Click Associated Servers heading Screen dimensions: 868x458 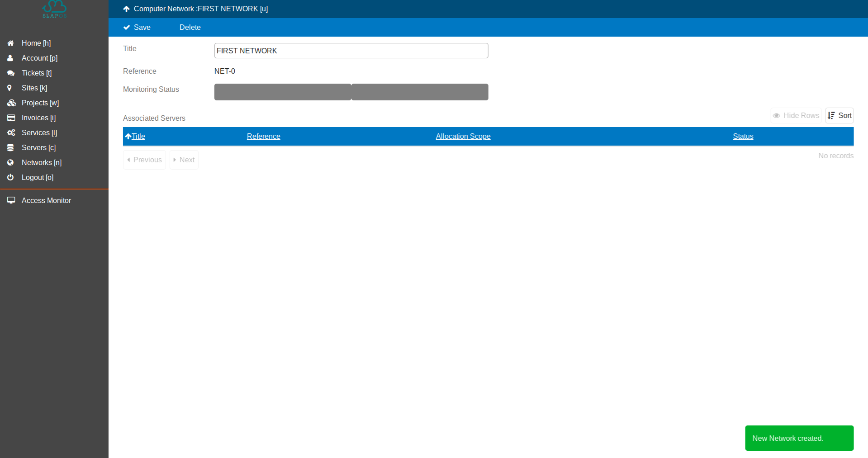tap(154, 118)
